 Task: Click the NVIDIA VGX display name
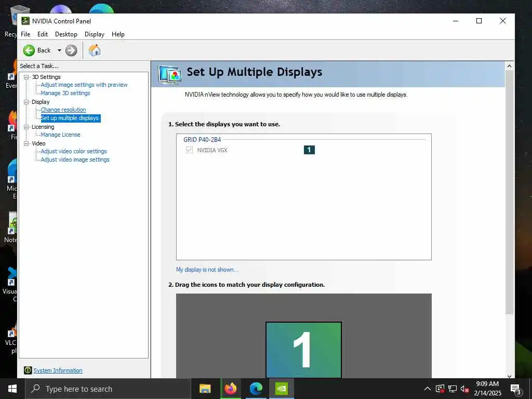coord(212,150)
